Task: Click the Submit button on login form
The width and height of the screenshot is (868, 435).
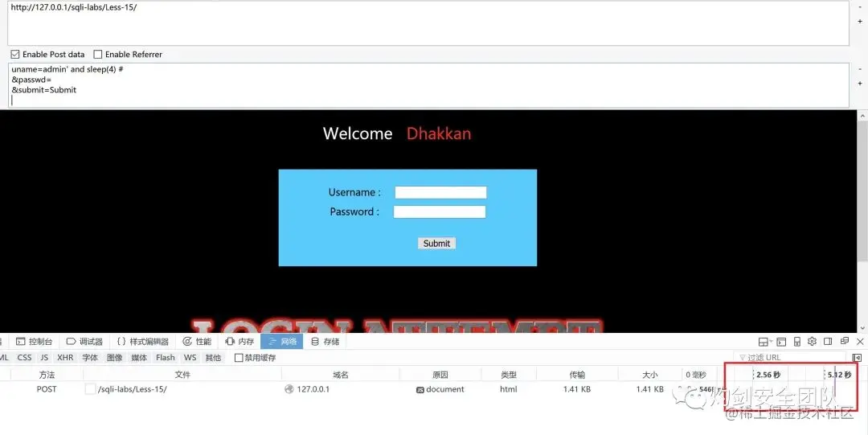Action: (436, 244)
